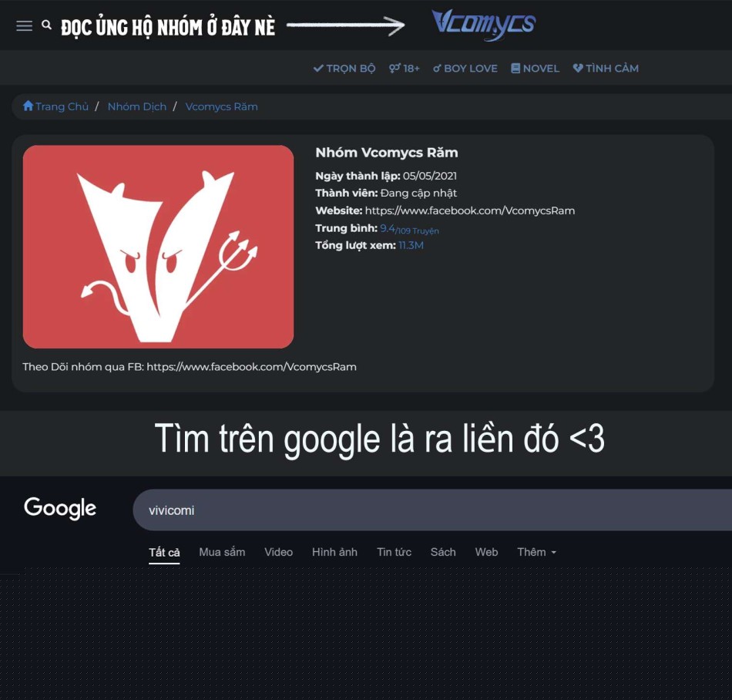Expand the Thêm dropdown in Google tabs
Viewport: 732px width, 700px height.
537,552
